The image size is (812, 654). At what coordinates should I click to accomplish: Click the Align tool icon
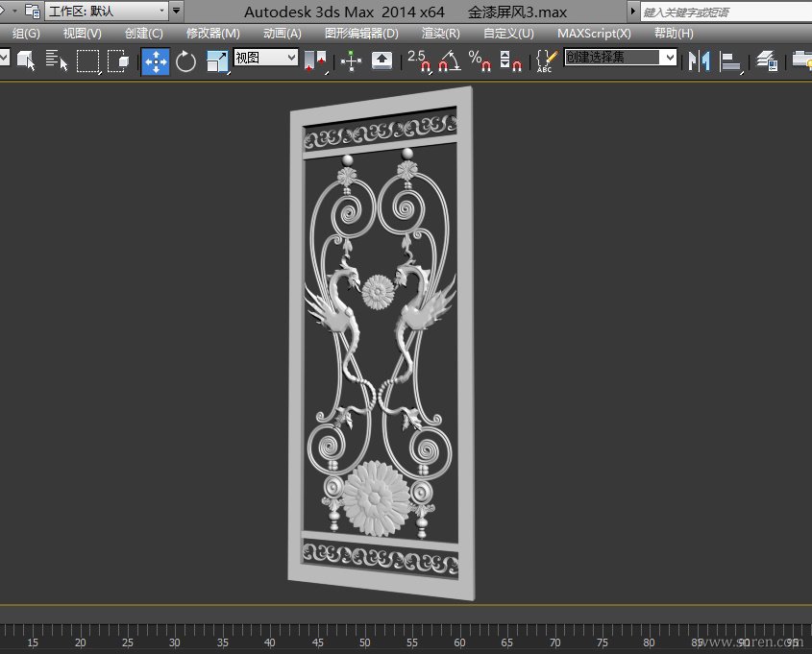(x=731, y=61)
